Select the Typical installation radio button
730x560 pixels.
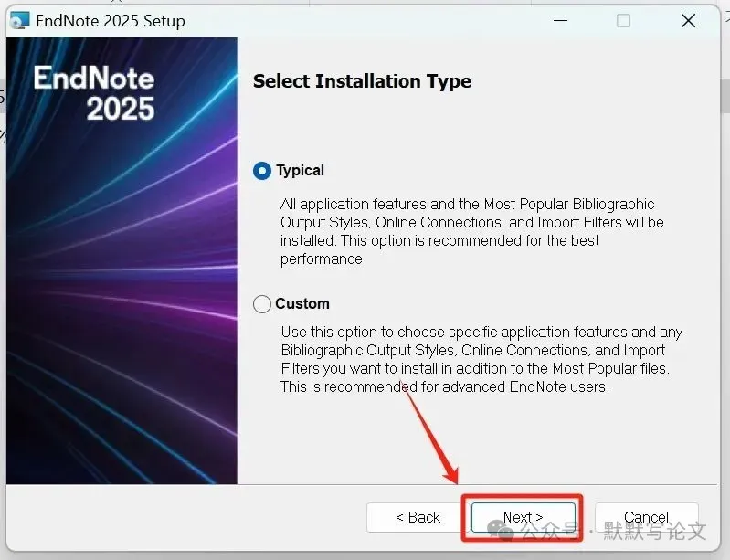(262, 171)
